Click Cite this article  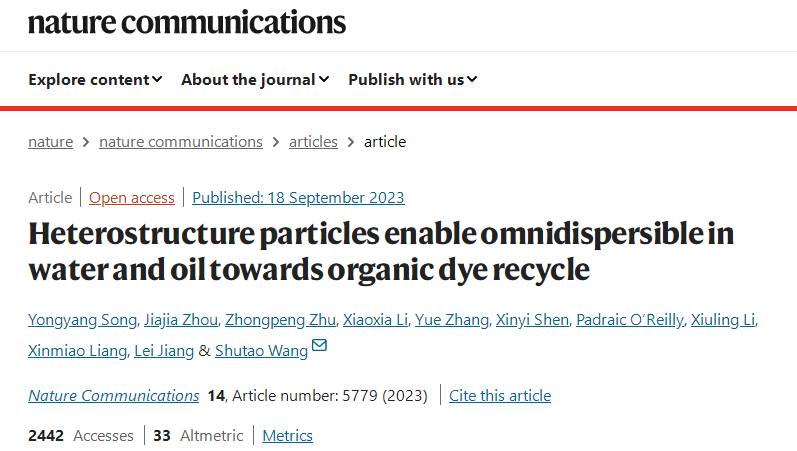[x=500, y=396]
